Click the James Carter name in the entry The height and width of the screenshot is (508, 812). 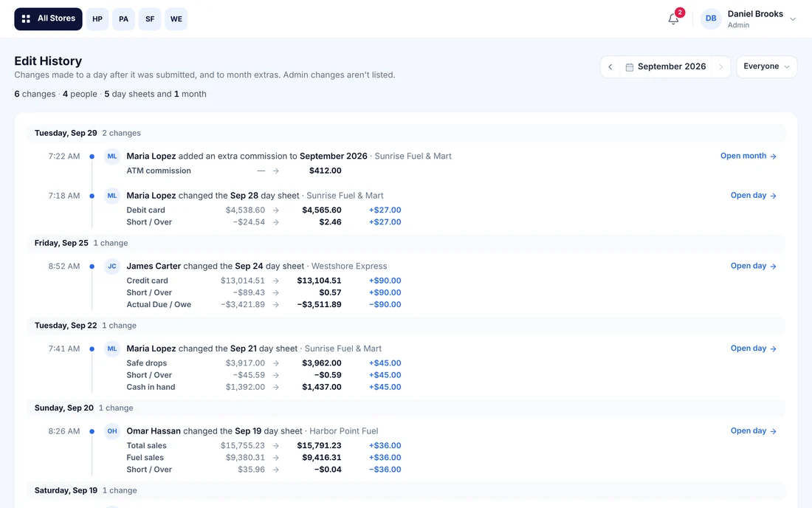[154, 266]
